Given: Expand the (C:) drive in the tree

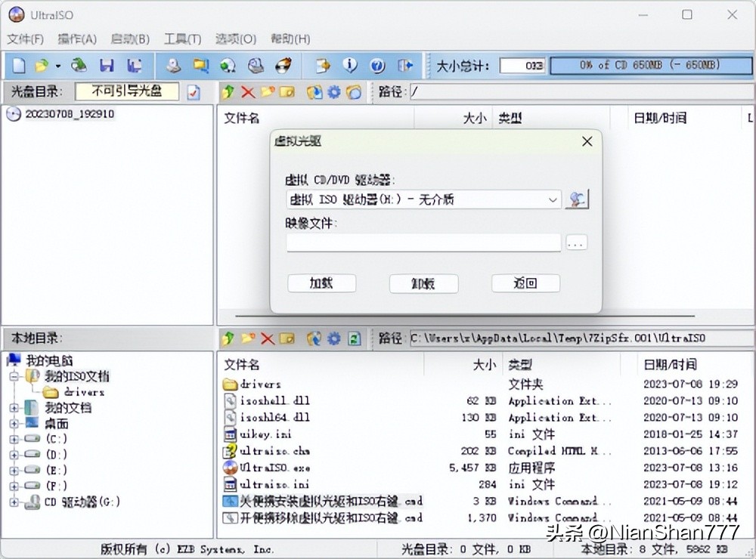Looking at the screenshot, I should click(14, 437).
